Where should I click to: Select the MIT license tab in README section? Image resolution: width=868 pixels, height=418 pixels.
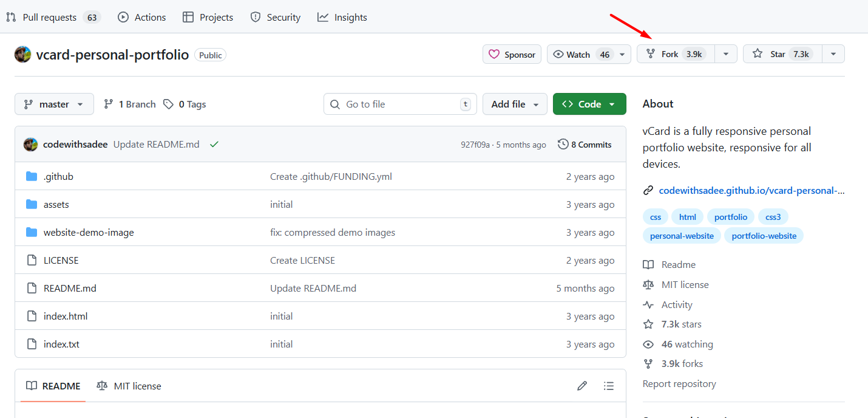tap(129, 386)
